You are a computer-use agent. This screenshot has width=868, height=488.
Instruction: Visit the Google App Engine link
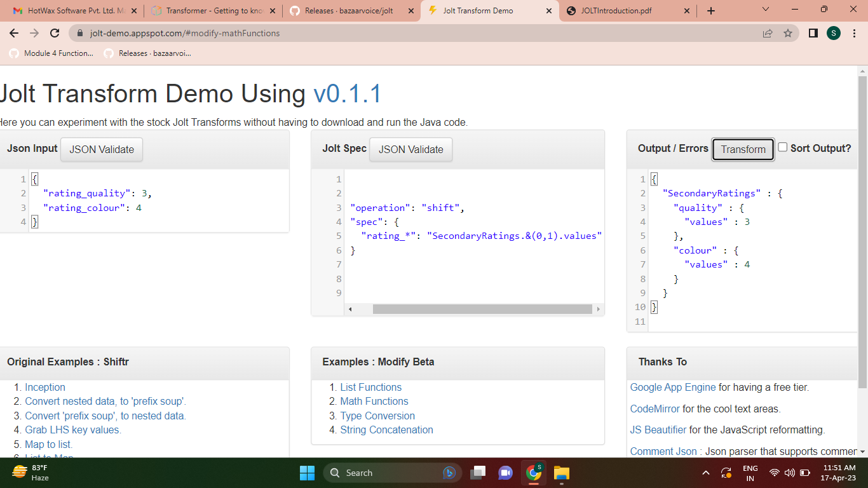coord(673,387)
